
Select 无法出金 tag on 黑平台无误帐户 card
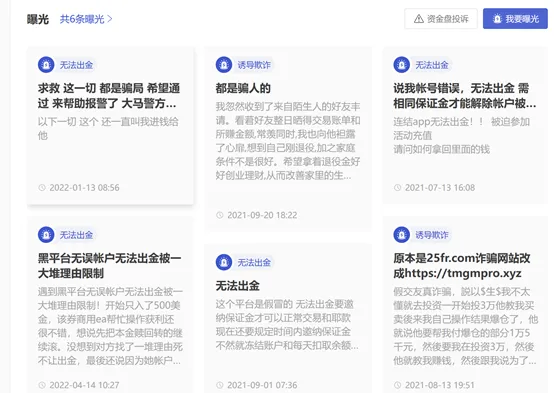click(76, 235)
